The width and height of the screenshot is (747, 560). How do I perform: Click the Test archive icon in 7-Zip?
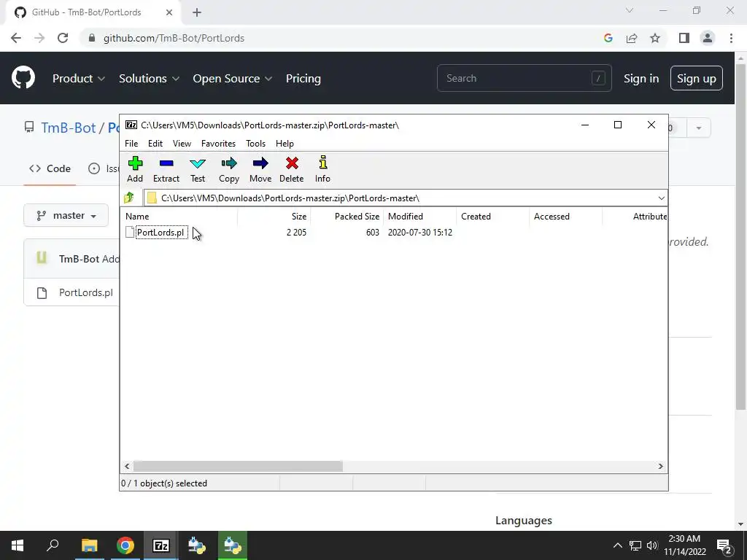click(x=198, y=163)
